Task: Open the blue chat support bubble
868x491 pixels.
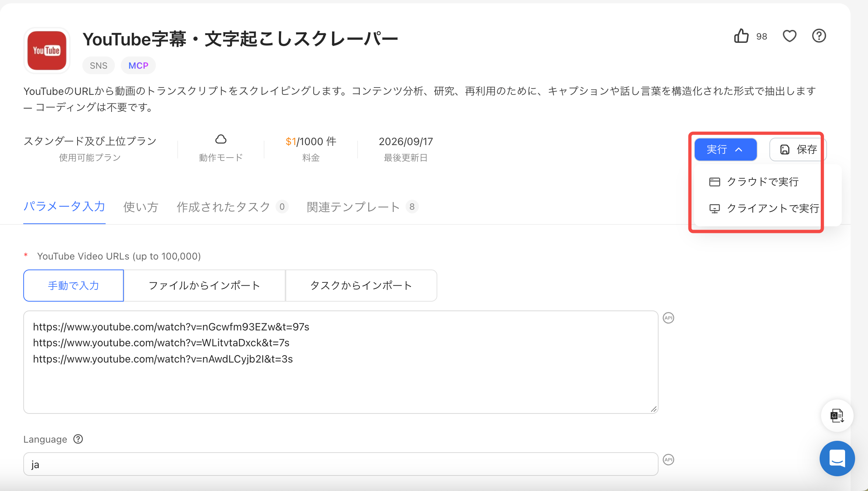Action: pos(837,459)
